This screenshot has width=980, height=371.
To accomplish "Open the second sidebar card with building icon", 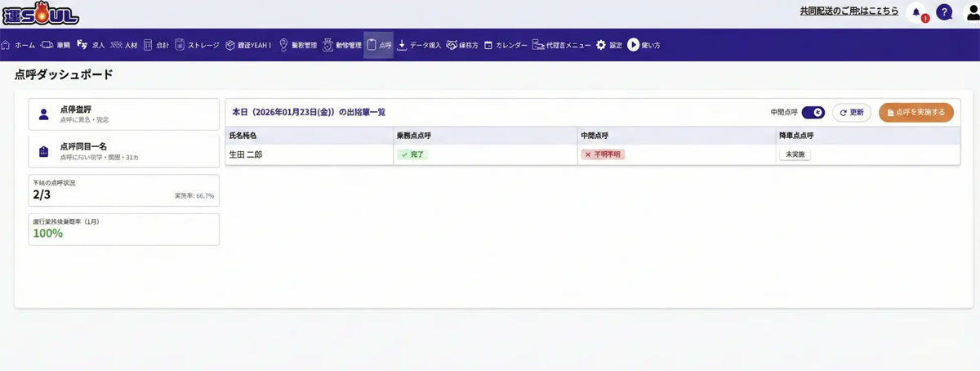I will [123, 150].
